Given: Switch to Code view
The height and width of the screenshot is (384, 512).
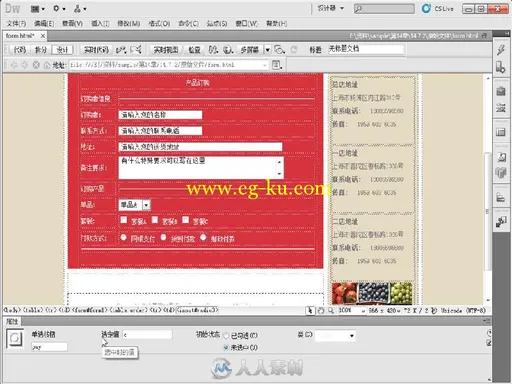Looking at the screenshot, I should point(19,50).
